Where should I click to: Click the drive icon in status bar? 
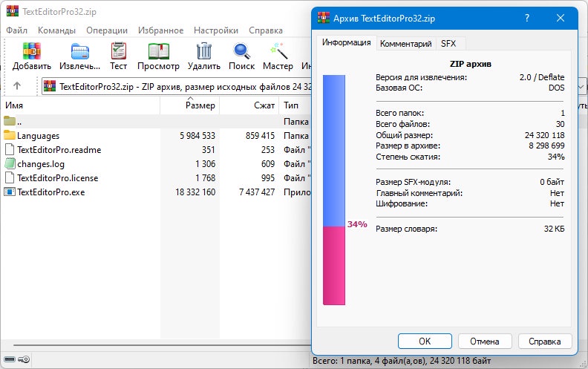(x=10, y=359)
